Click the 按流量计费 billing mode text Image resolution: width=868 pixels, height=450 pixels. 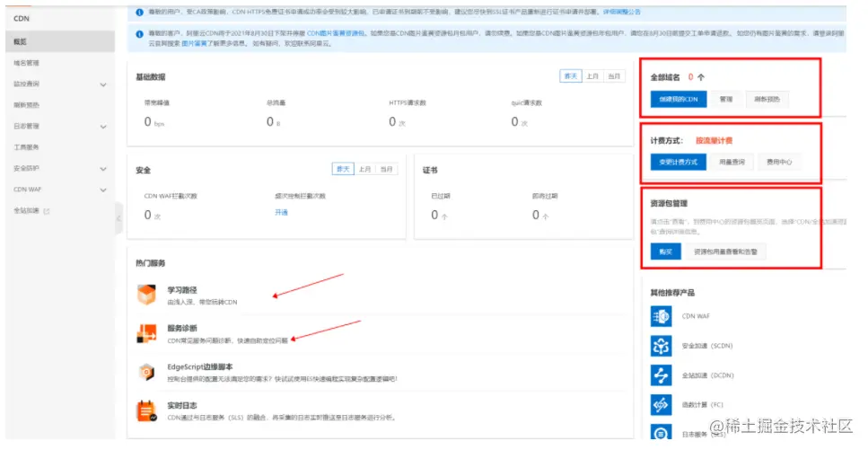[x=715, y=141]
